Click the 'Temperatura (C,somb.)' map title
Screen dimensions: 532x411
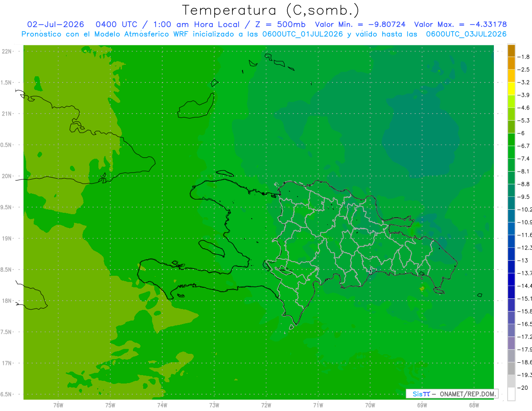click(270, 11)
